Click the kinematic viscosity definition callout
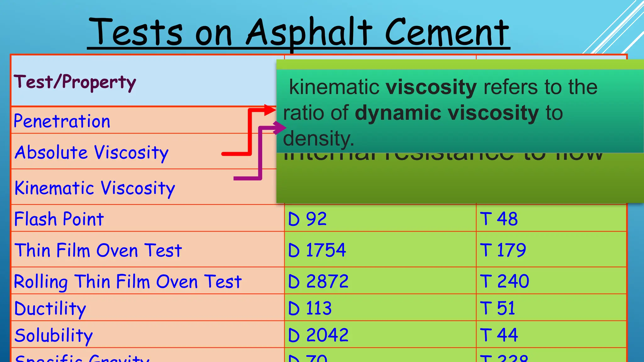 (460, 111)
